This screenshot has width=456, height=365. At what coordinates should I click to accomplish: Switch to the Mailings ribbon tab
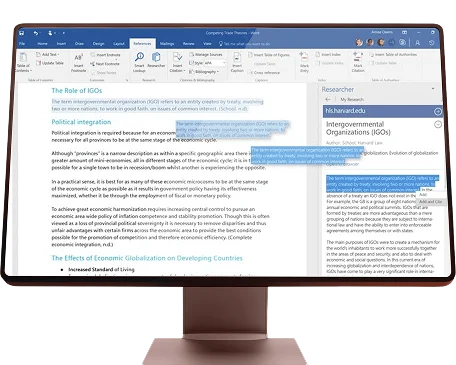tap(167, 44)
